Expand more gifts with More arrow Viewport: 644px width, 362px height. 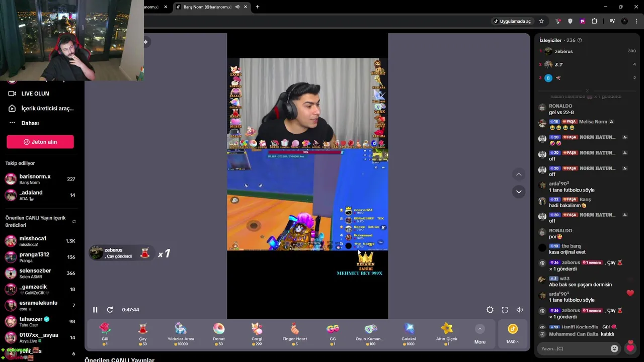(480, 334)
